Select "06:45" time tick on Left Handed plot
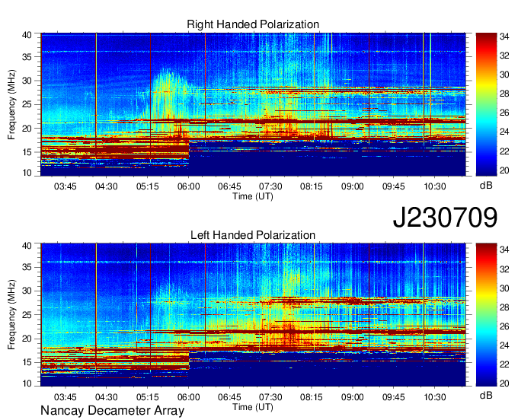Screen dimensions: 518x420 pos(229,397)
